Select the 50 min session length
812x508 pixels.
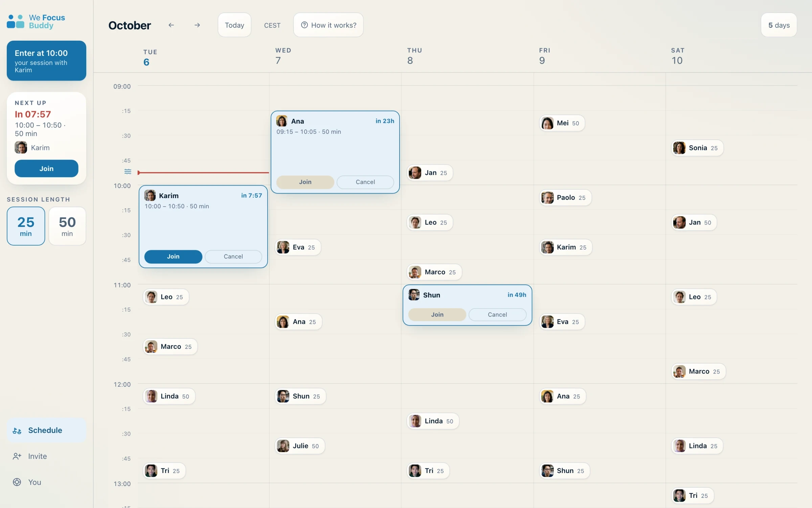[67, 226]
